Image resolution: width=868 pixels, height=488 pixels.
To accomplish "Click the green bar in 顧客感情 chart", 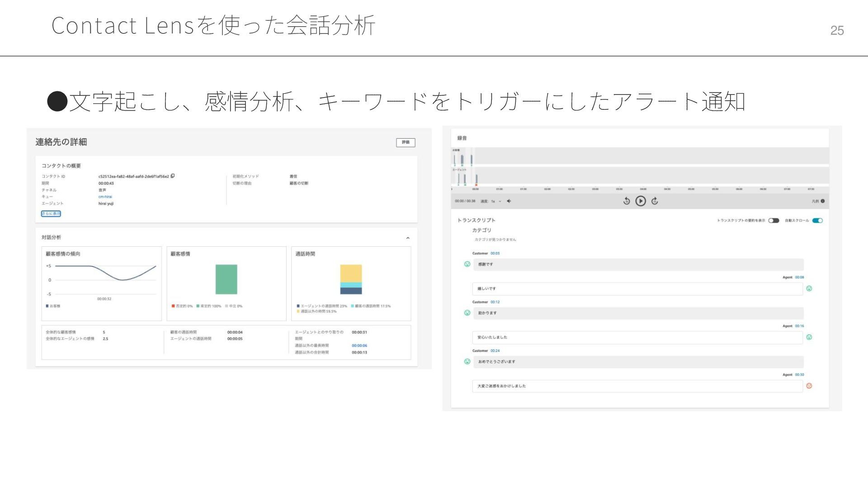I will click(x=226, y=279).
